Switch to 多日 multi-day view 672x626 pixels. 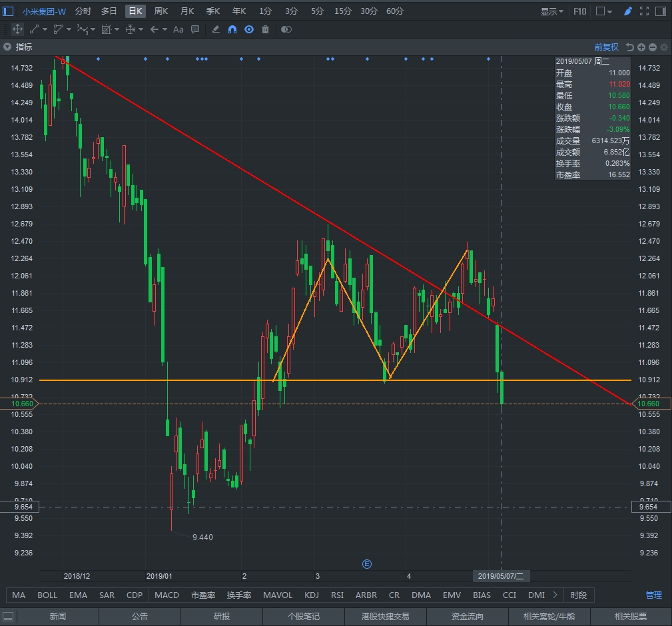pyautogui.click(x=109, y=11)
